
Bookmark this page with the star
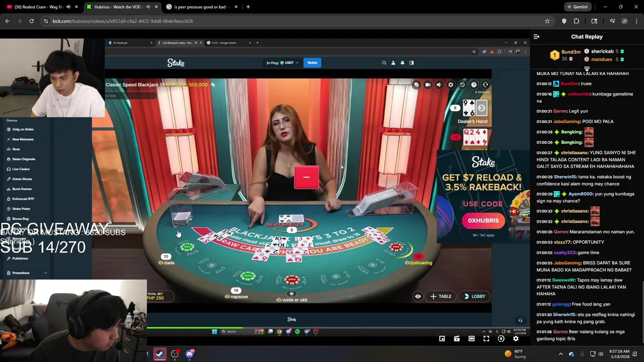point(547,21)
